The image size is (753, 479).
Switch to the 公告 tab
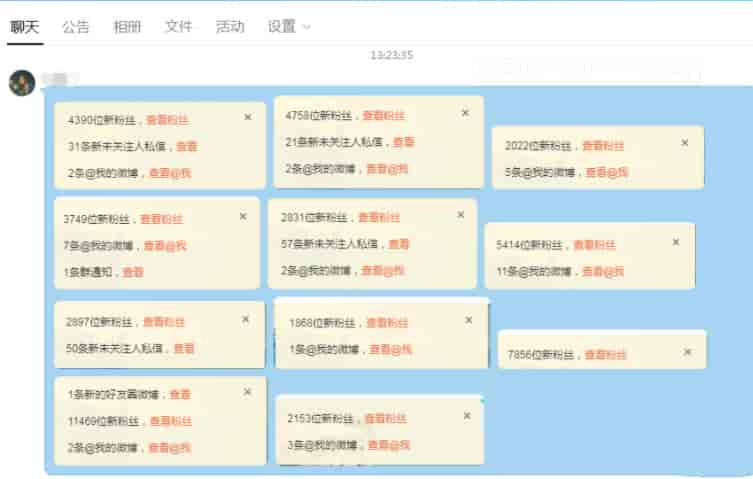coord(76,26)
